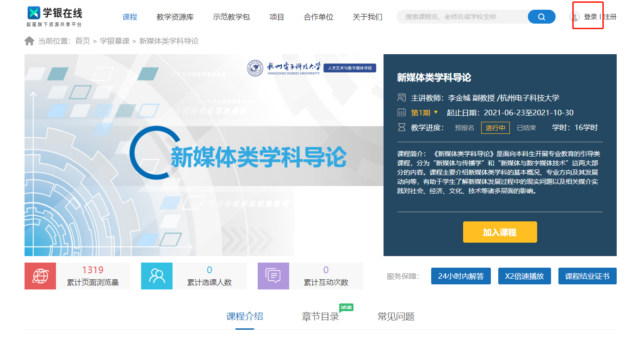
Task: Click the blue search magnifier button
Action: point(541,17)
